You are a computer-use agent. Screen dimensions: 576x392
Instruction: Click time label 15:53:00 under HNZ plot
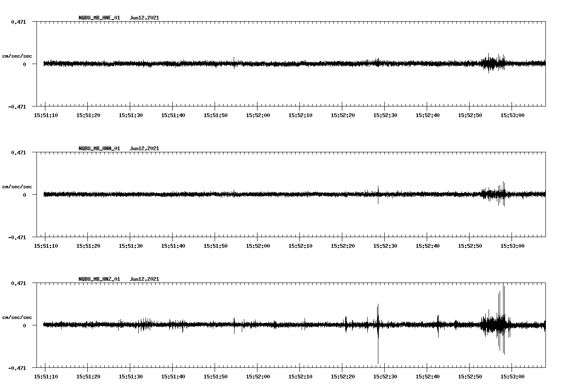(512, 377)
